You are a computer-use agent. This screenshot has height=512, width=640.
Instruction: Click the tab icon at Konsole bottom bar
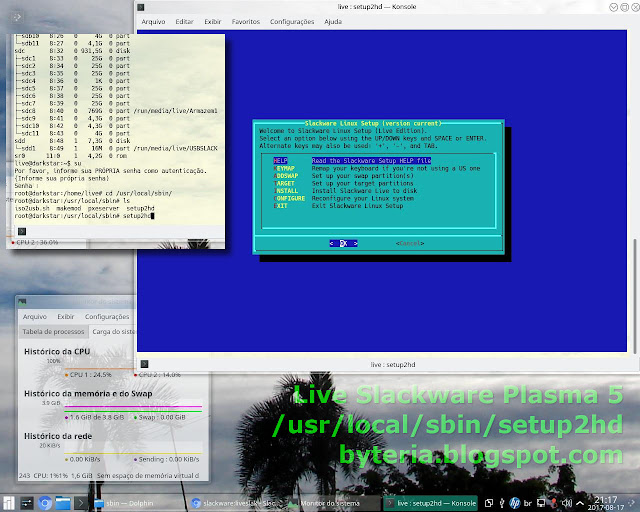click(144, 364)
